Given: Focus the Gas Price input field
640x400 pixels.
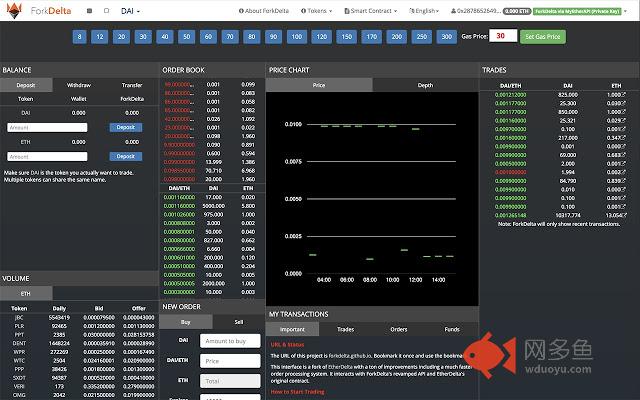Looking at the screenshot, I should (x=503, y=36).
